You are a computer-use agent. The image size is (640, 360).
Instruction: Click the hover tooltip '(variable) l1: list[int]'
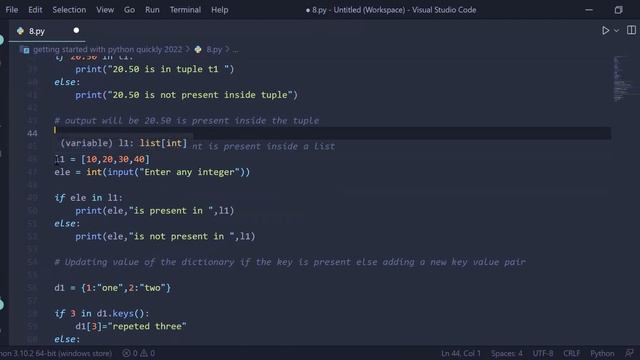coord(124,143)
